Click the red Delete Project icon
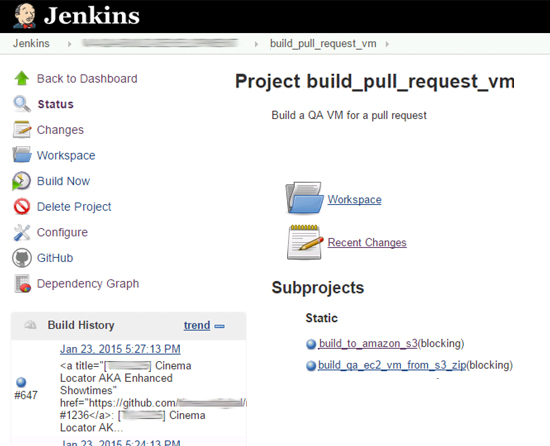 pos(22,206)
